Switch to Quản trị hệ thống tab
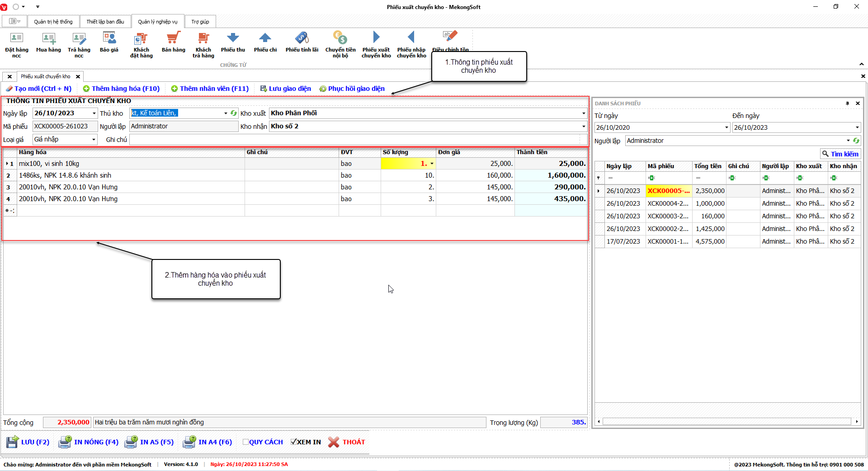The height and width of the screenshot is (471, 868). point(53,22)
